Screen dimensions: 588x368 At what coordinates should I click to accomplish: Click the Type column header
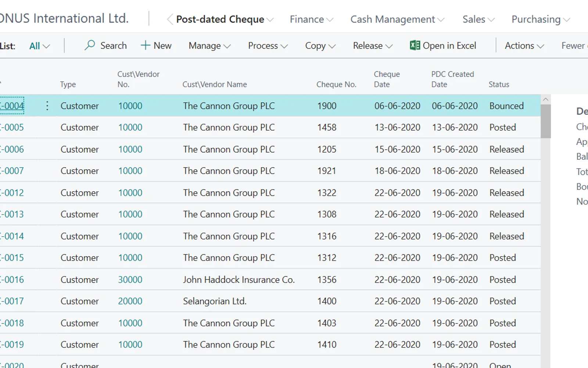click(68, 84)
